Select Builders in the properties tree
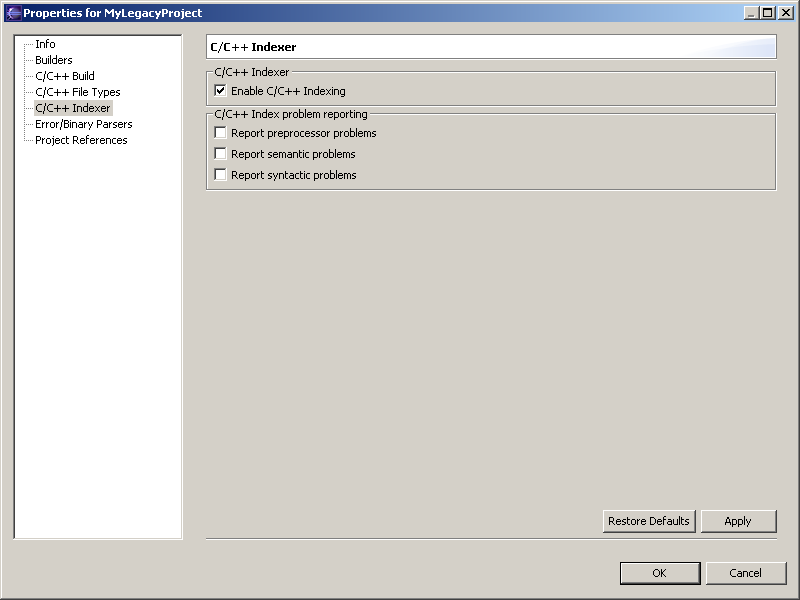 tap(53, 60)
